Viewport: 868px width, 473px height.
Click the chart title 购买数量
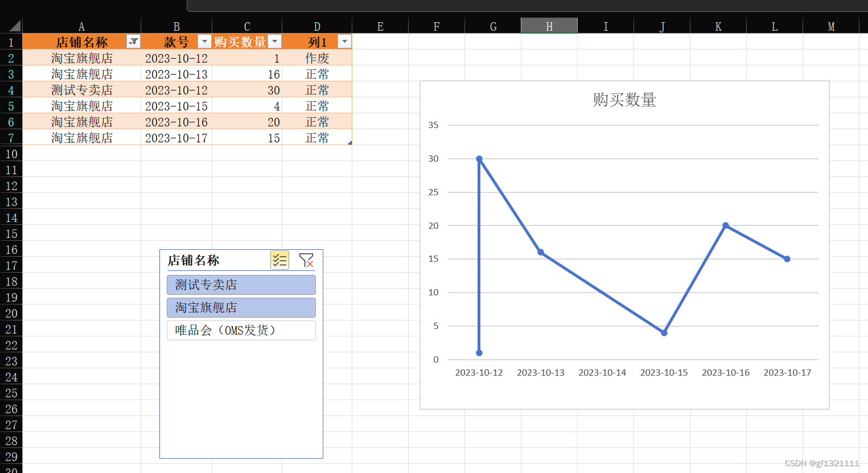[x=624, y=100]
